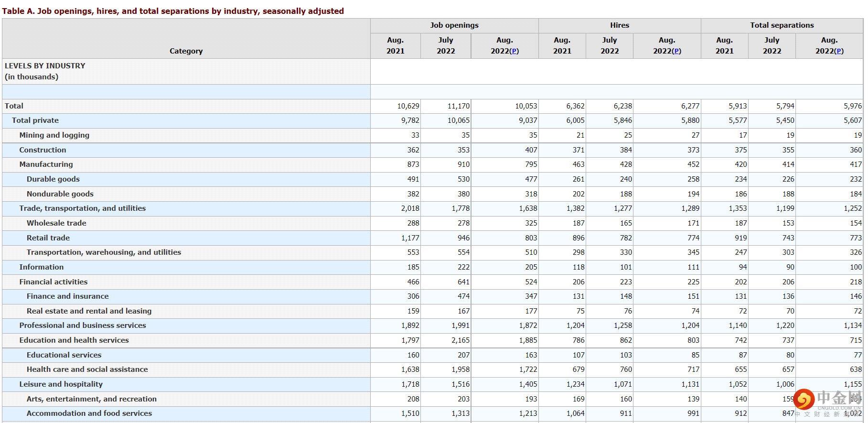Click the 'Job openings' column group header
This screenshot has height=423, width=868.
coord(454,25)
